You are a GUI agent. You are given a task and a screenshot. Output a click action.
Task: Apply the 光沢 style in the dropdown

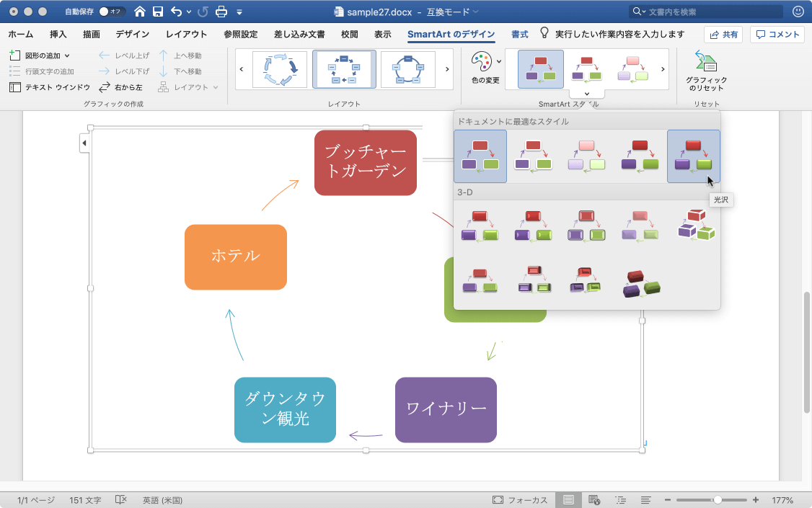[x=694, y=156]
